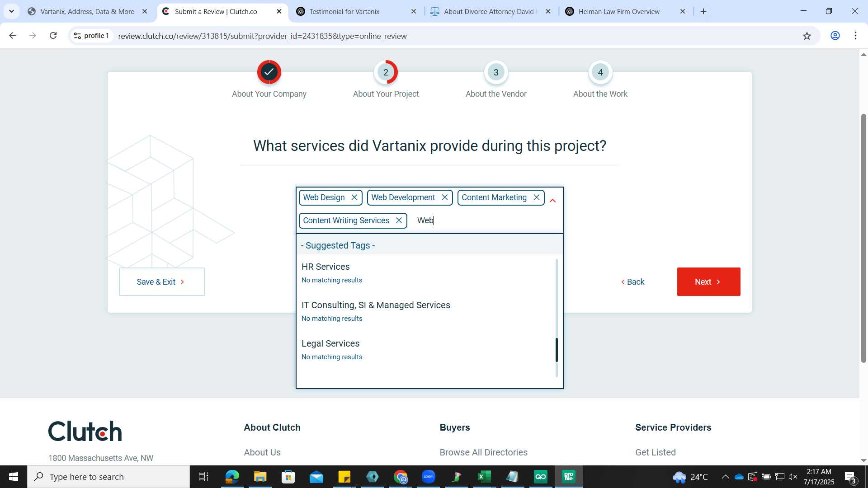Go to step 4 About the Work

tap(600, 72)
